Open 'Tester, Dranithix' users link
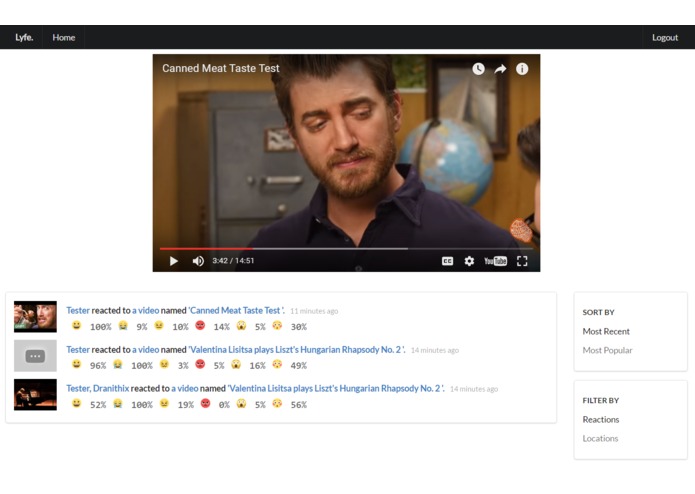The image size is (695, 494). tap(98, 388)
